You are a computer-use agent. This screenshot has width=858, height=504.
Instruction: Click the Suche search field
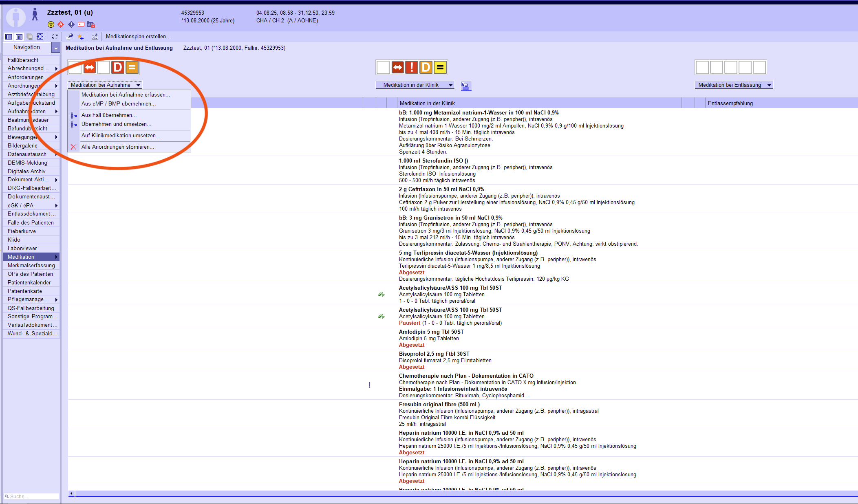33,496
